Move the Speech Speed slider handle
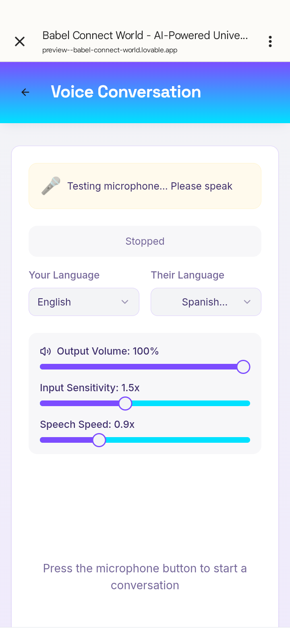The height and width of the screenshot is (644, 290). coord(99,440)
